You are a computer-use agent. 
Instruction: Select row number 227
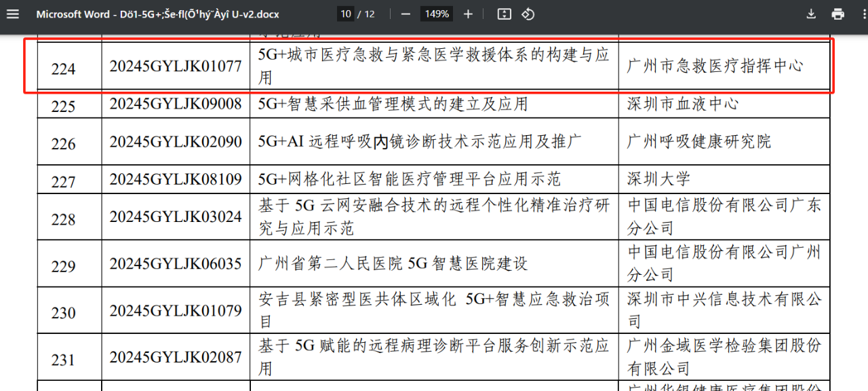coord(63,182)
